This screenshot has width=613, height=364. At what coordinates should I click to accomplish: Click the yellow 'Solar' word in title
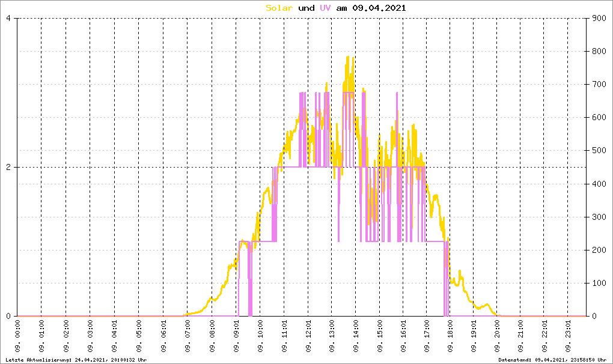click(279, 8)
